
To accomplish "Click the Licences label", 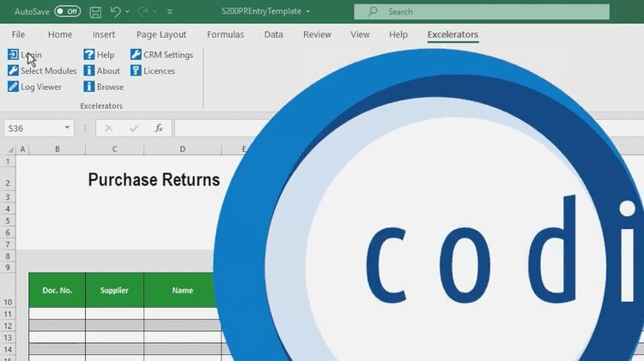I will click(x=159, y=70).
